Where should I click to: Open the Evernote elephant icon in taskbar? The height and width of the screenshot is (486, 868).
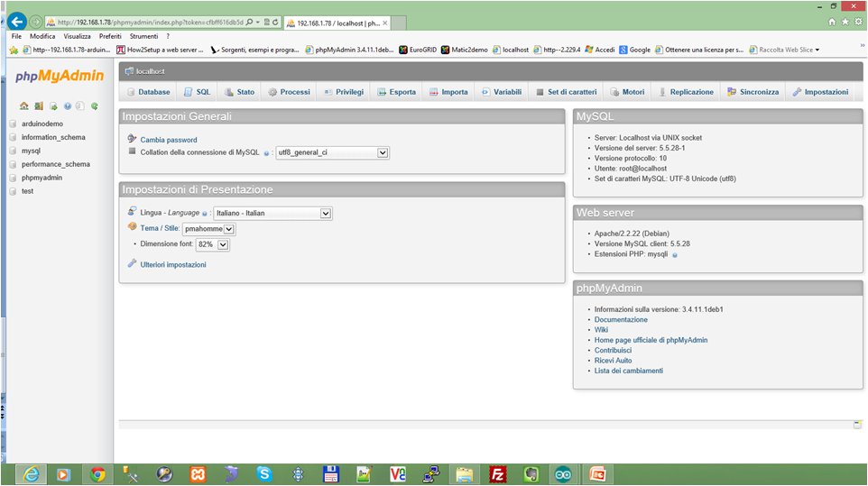531,474
